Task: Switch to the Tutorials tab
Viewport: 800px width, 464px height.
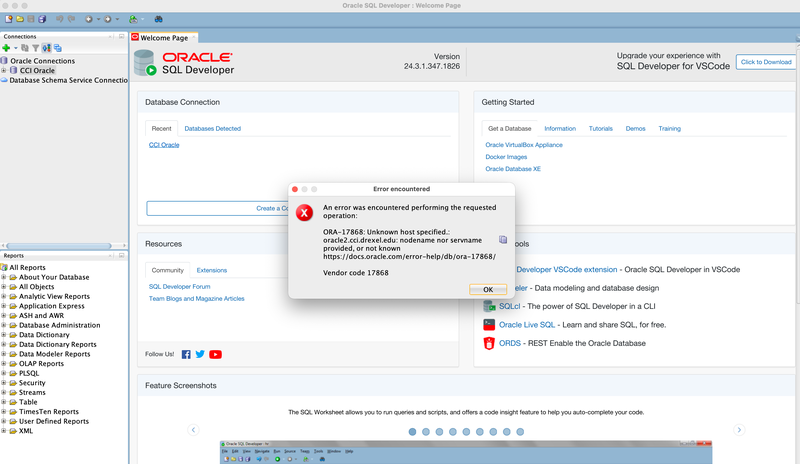Action: 601,129
